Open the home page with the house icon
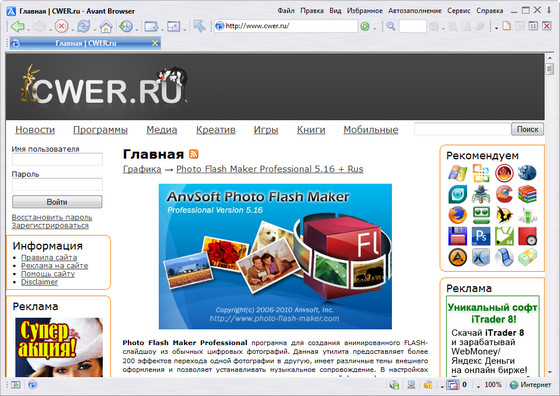Screen dimensions: 560x396 click(106, 26)
